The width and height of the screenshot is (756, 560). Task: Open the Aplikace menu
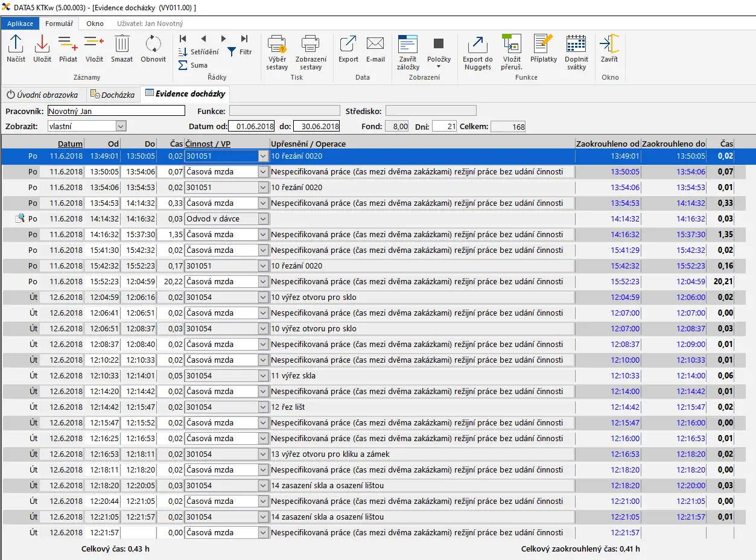[20, 24]
